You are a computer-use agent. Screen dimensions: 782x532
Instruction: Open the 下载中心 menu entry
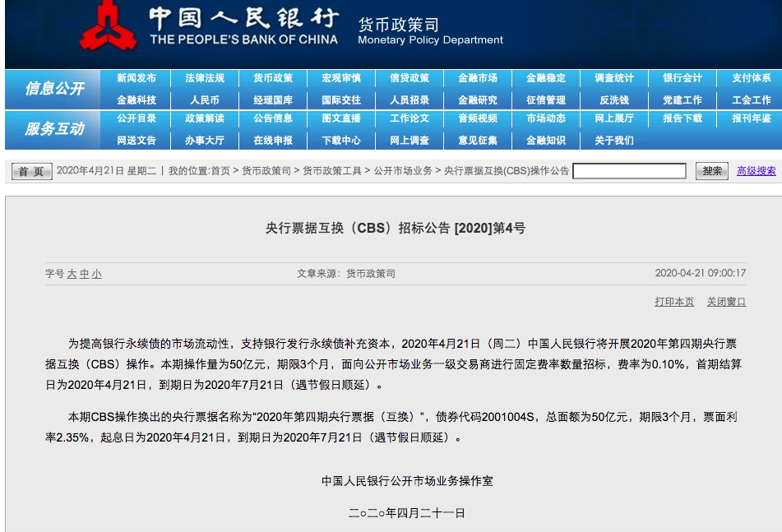[x=341, y=141]
